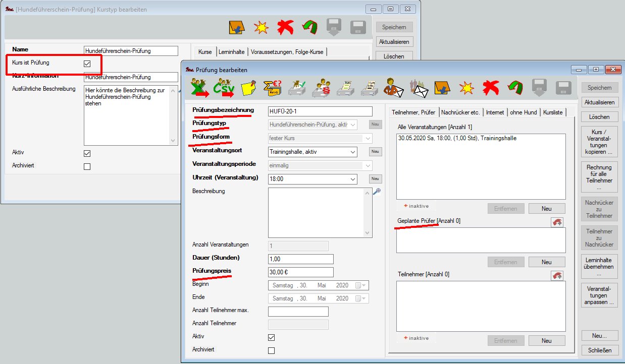Enable the Archiviert checkbox in Prüfung bearbeiten
Screen dimensions: 625x364
click(x=272, y=350)
